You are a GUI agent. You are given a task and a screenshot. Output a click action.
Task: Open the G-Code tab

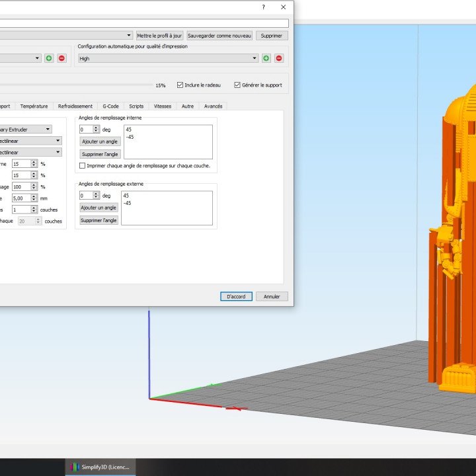pyautogui.click(x=110, y=106)
